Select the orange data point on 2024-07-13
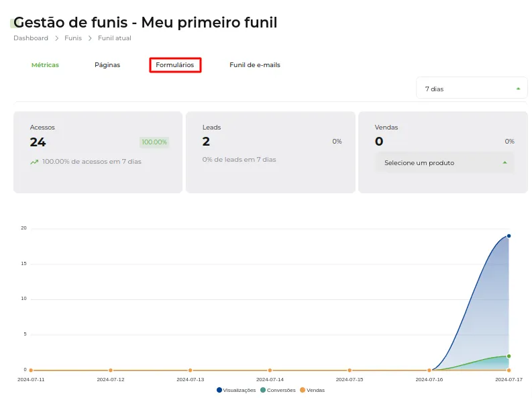This screenshot has height=398, width=532. point(191,370)
